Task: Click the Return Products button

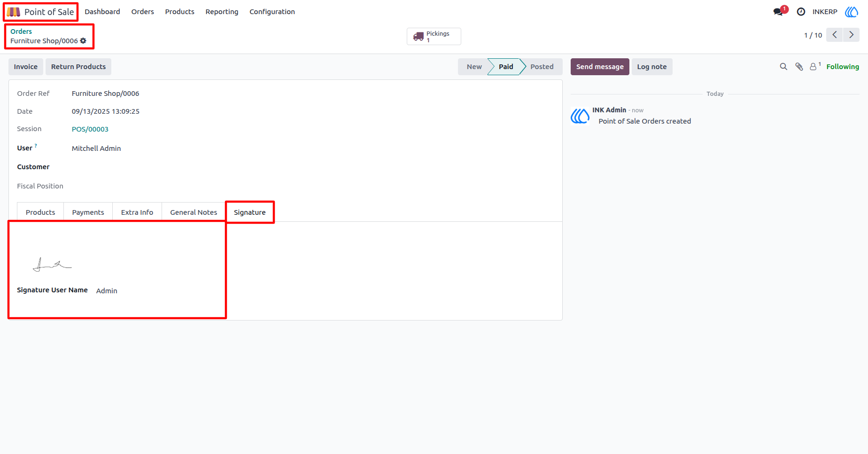Action: (x=78, y=67)
